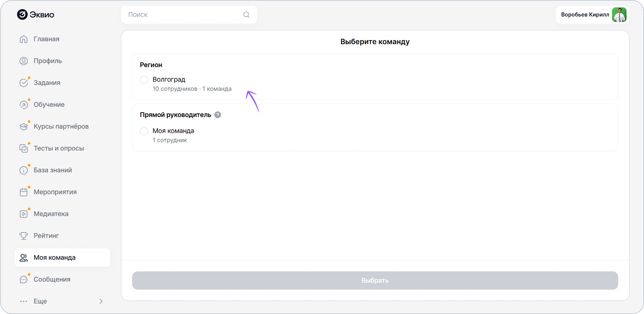Open the Задания menu item
The image size is (644, 314).
click(62, 83)
